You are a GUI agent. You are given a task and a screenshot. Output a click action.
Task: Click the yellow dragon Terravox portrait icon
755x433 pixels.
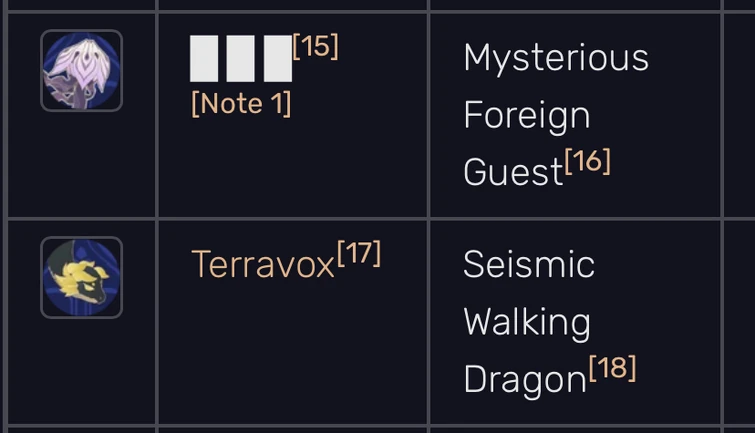(81, 277)
